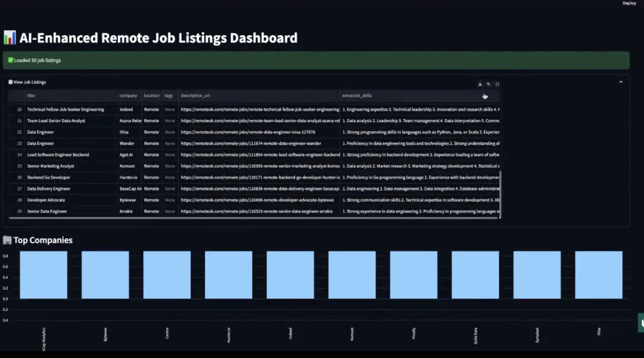Select the 'Arrakis' company cell
Screen dimensions: 644x358
(x=129, y=211)
